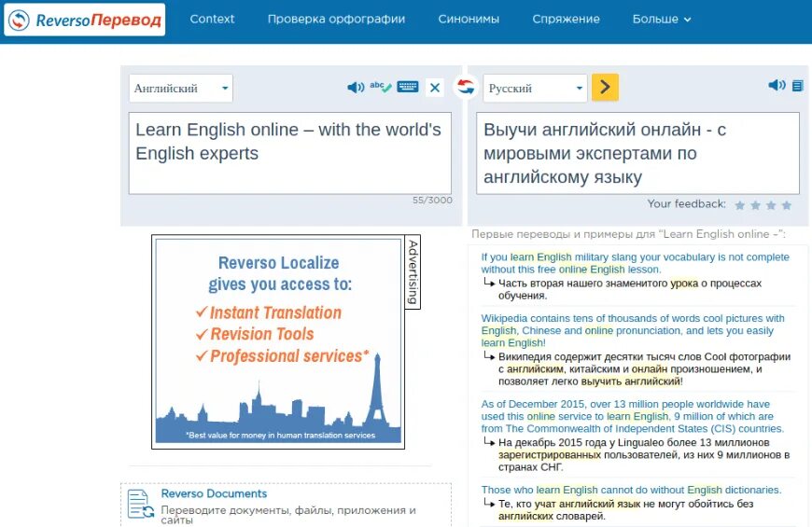Open the Reverso Documents link
The width and height of the screenshot is (812, 527).
point(214,493)
